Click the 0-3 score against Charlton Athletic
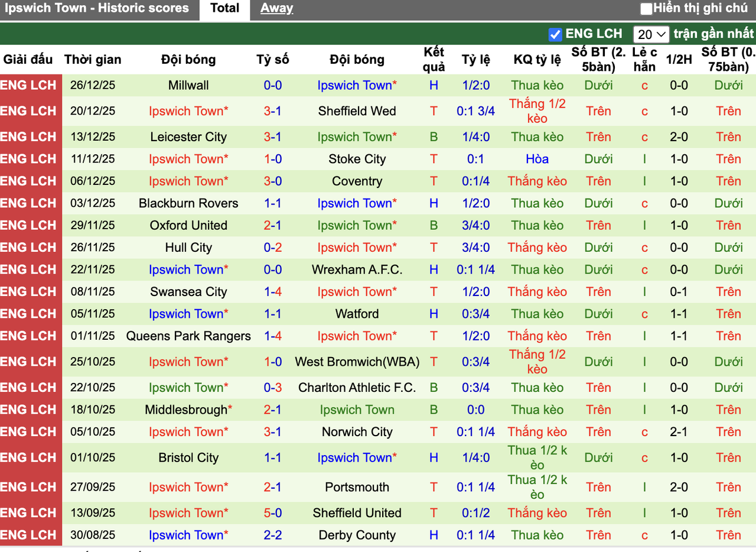 click(273, 388)
